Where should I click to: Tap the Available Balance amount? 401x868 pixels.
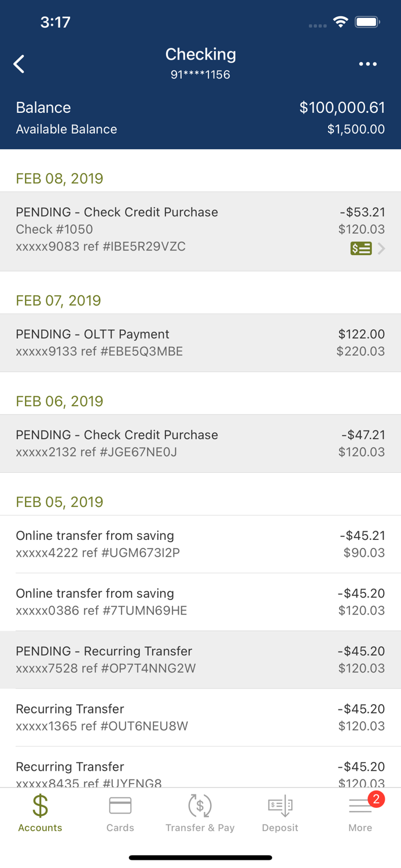pos(355,129)
